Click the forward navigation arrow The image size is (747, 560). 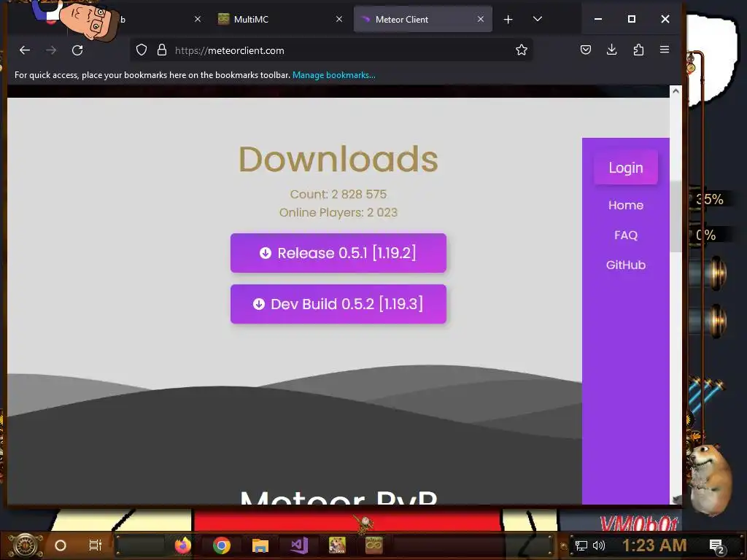[x=52, y=50]
